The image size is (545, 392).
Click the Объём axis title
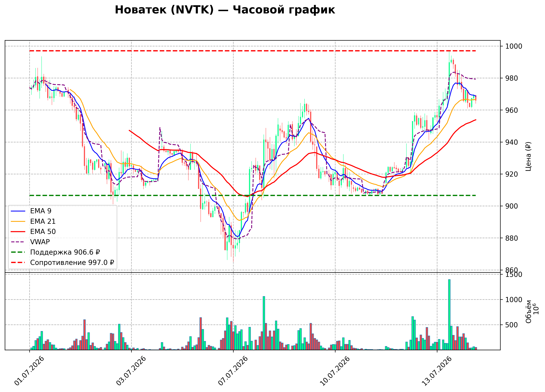point(528,312)
